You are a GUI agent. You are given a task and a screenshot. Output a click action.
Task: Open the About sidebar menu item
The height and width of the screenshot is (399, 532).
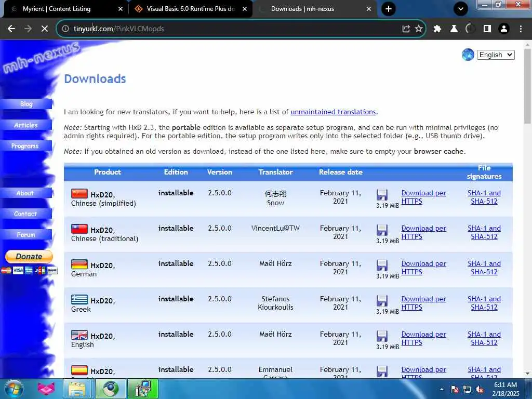[x=25, y=193]
